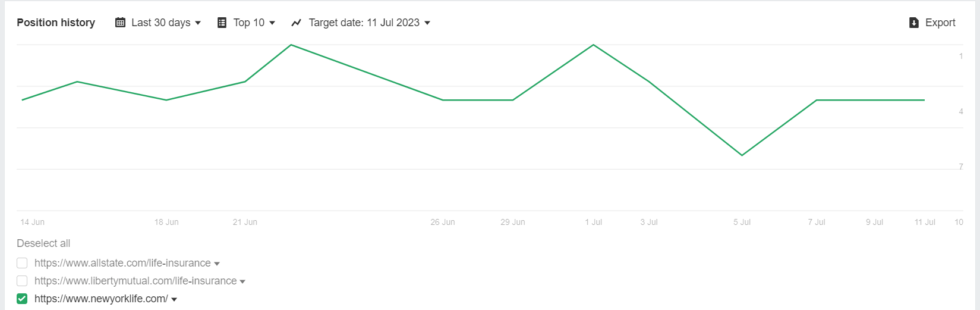This screenshot has width=980, height=310.
Task: Click the trend line icon beside Target date
Action: [x=296, y=23]
